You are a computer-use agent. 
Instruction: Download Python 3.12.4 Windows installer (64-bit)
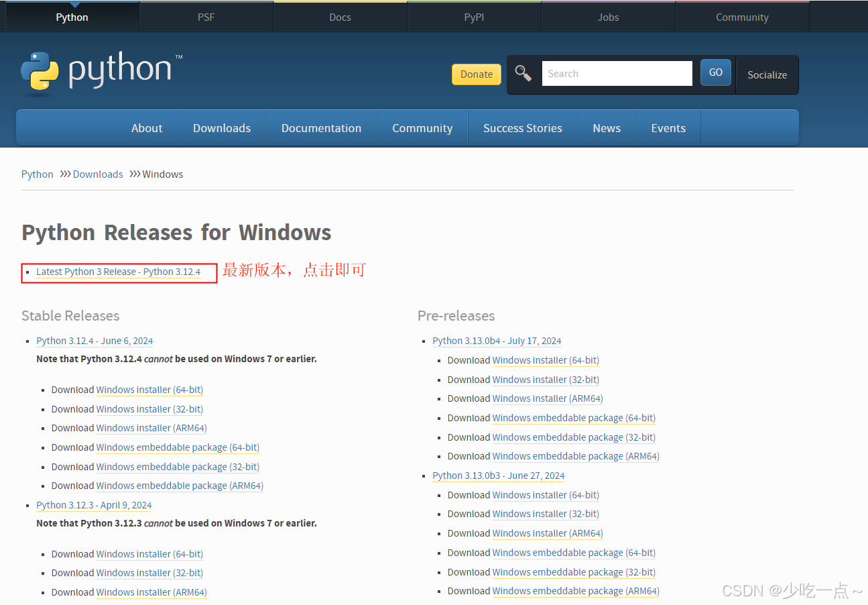pos(149,390)
